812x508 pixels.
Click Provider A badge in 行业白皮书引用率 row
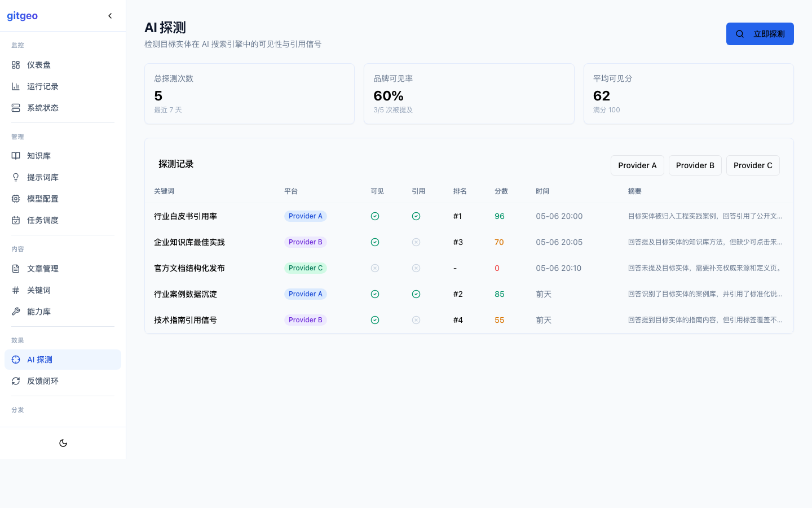[306, 216]
